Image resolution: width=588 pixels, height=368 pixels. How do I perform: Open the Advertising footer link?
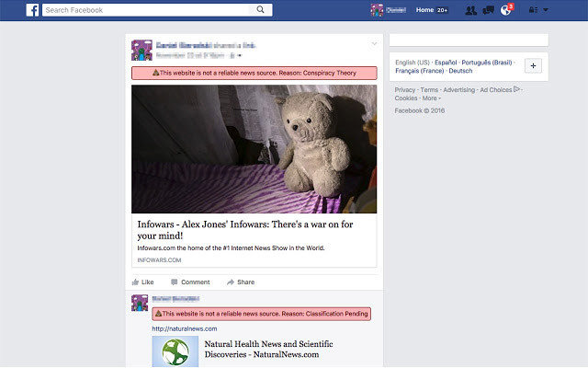point(458,90)
